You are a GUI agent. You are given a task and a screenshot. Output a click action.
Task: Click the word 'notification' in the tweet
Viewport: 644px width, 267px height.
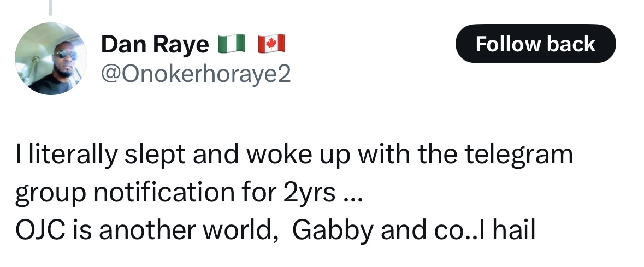tap(164, 192)
